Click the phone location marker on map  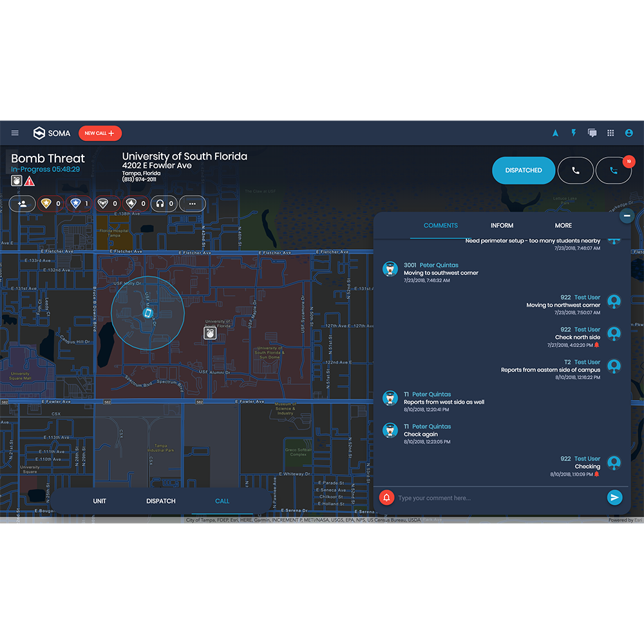148,314
